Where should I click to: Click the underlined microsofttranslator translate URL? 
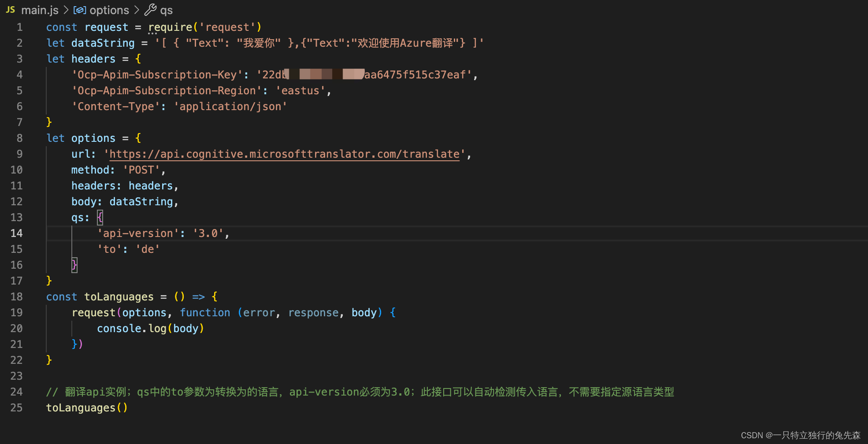click(x=284, y=154)
